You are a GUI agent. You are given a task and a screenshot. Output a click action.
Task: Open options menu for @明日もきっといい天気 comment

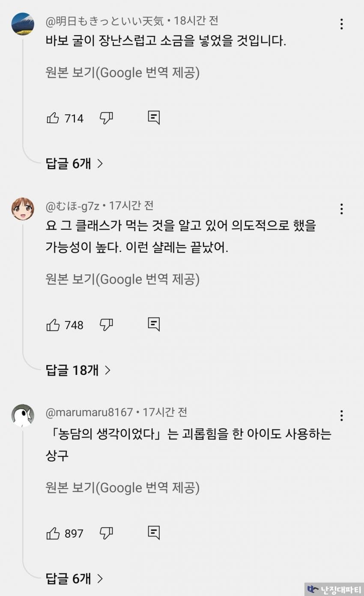(341, 24)
